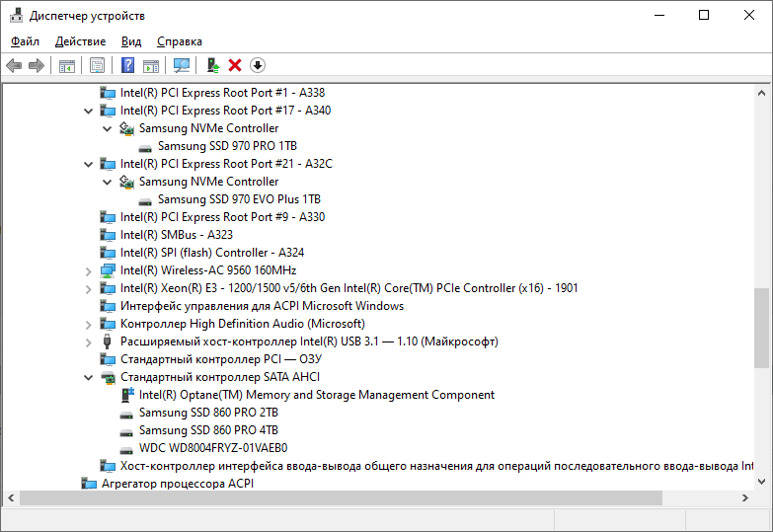Collapse Стандартный контроллер SATA AHCI node
This screenshot has height=532, width=773.
pyautogui.click(x=88, y=378)
